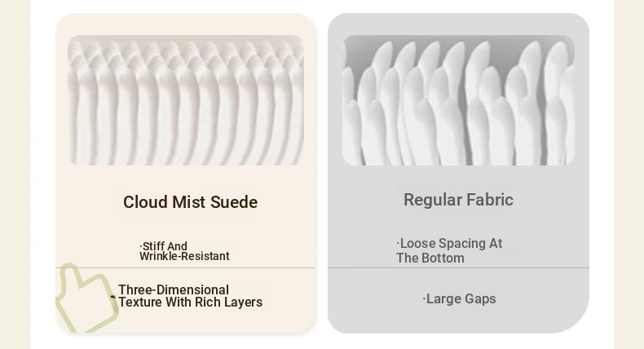
Task: Click the white gap between the two cards
Action: tap(321, 173)
